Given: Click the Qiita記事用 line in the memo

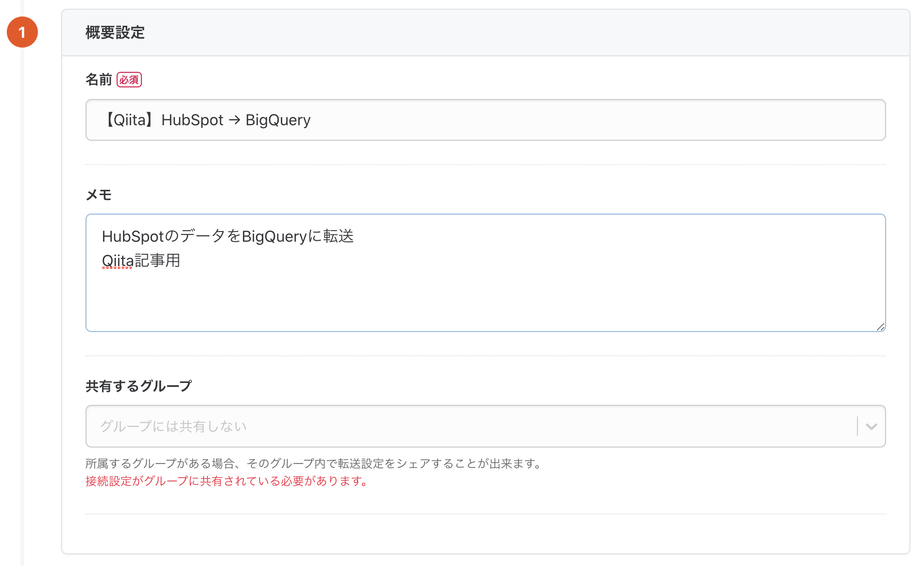Looking at the screenshot, I should click(141, 261).
